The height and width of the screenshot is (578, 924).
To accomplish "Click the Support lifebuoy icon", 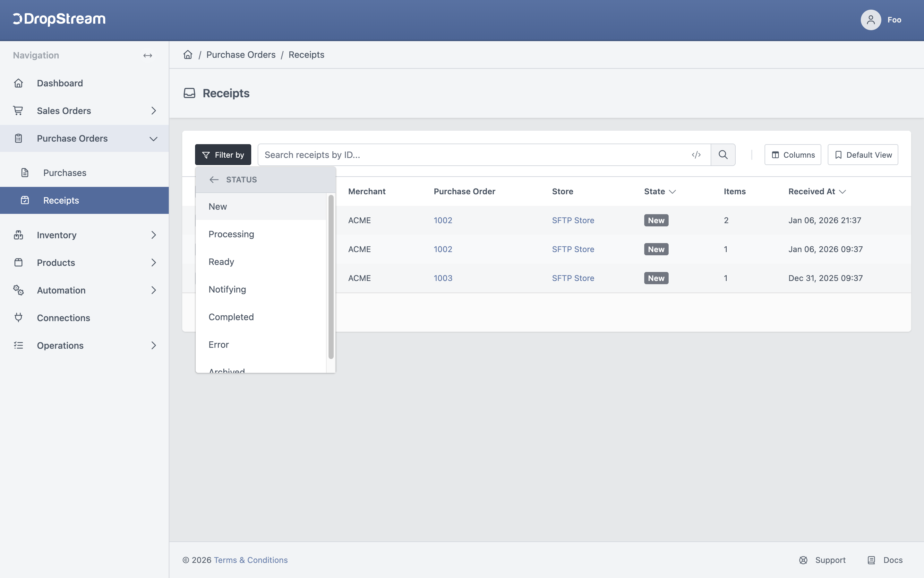I will (x=803, y=560).
